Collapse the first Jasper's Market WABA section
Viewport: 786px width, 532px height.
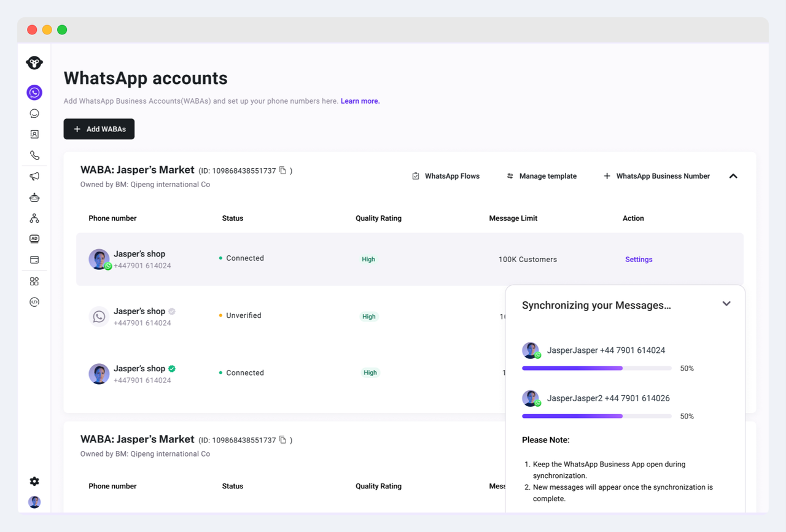(x=733, y=176)
